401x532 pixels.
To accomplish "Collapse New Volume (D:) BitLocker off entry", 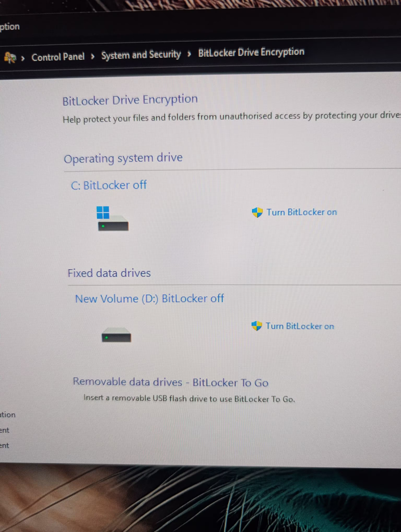I will click(x=149, y=299).
